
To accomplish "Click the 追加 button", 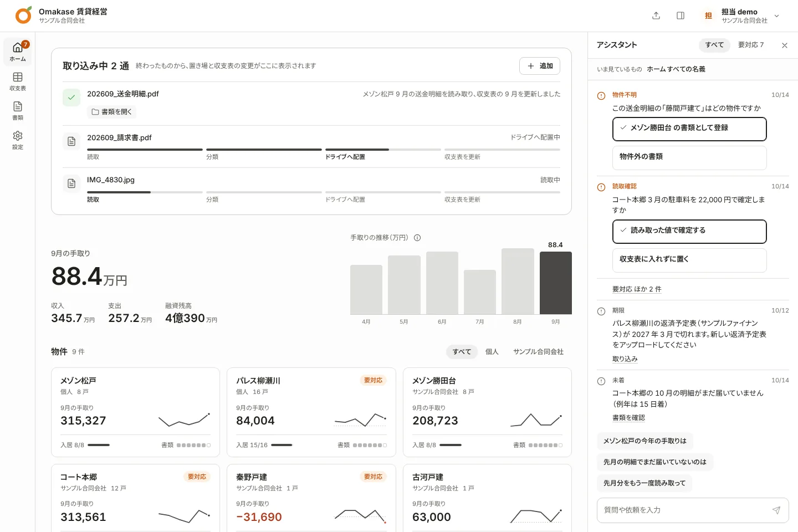I will (x=540, y=66).
